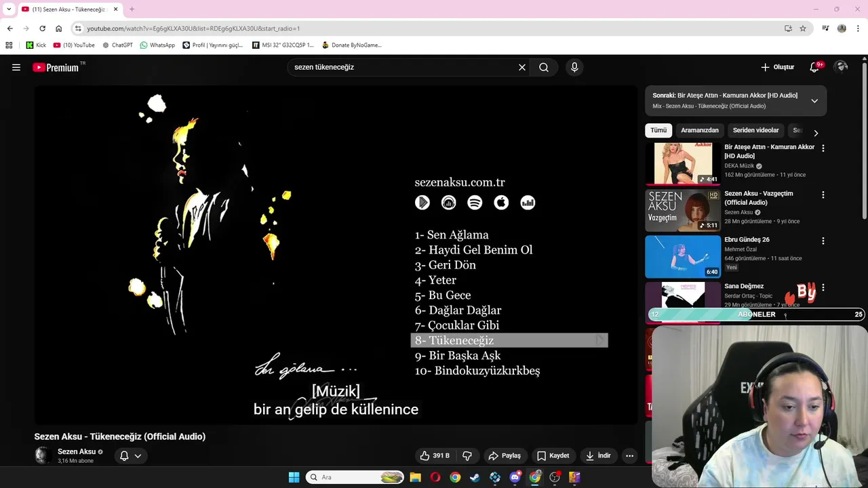Open options for Ebru Gündeş 26
The height and width of the screenshot is (488, 868).
click(823, 241)
